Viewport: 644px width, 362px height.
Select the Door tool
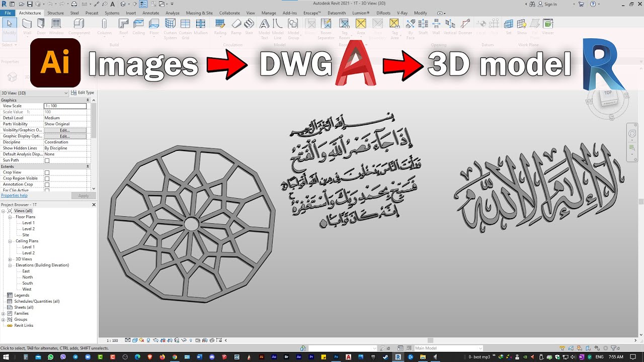[41, 27]
